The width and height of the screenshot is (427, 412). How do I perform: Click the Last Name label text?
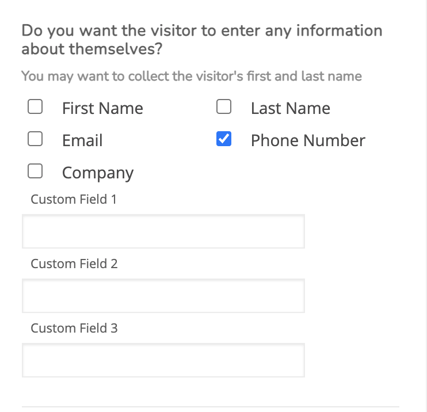[x=291, y=108]
